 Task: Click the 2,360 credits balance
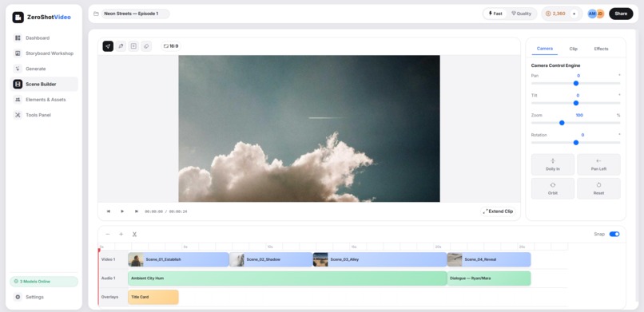tap(555, 14)
